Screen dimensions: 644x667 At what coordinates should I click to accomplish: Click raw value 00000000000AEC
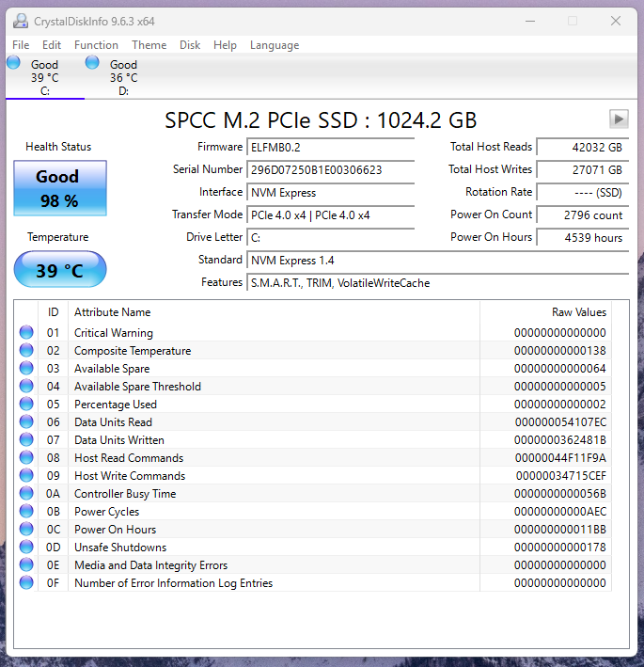pyautogui.click(x=559, y=512)
